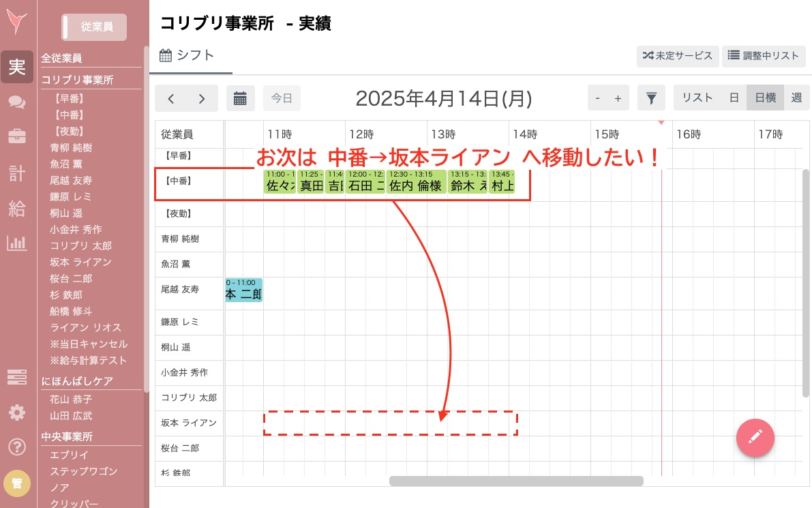Open the bar chart statistics icon
The width and height of the screenshot is (812, 508).
[17, 244]
